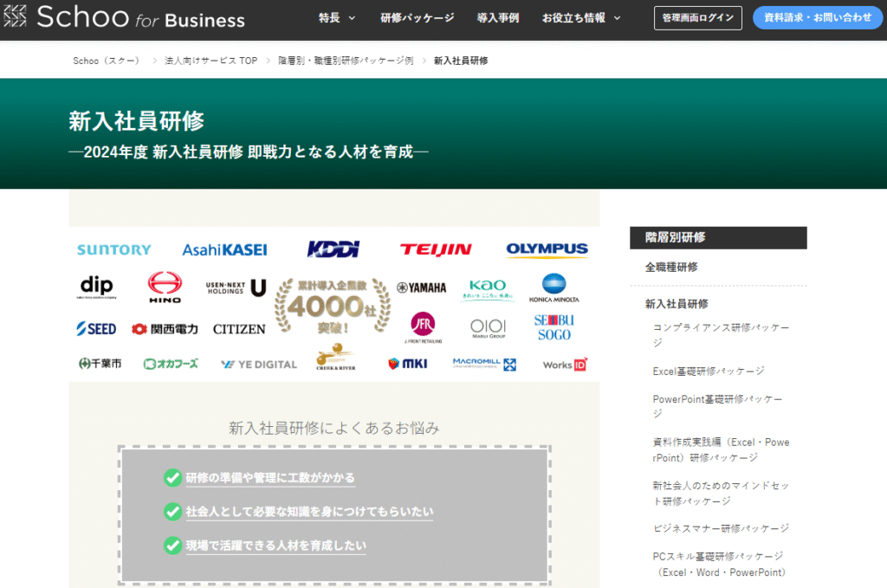Click the 関西電力 logo
The image size is (887, 588).
[x=165, y=329]
